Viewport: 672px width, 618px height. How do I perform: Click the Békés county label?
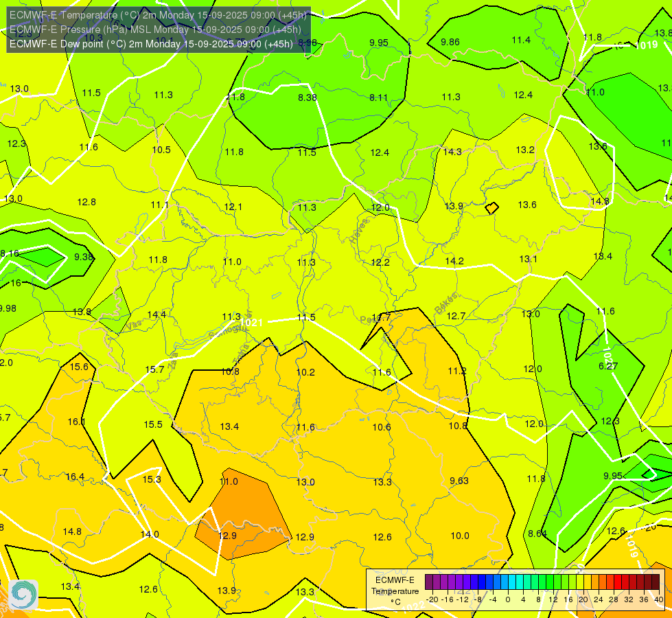445,304
